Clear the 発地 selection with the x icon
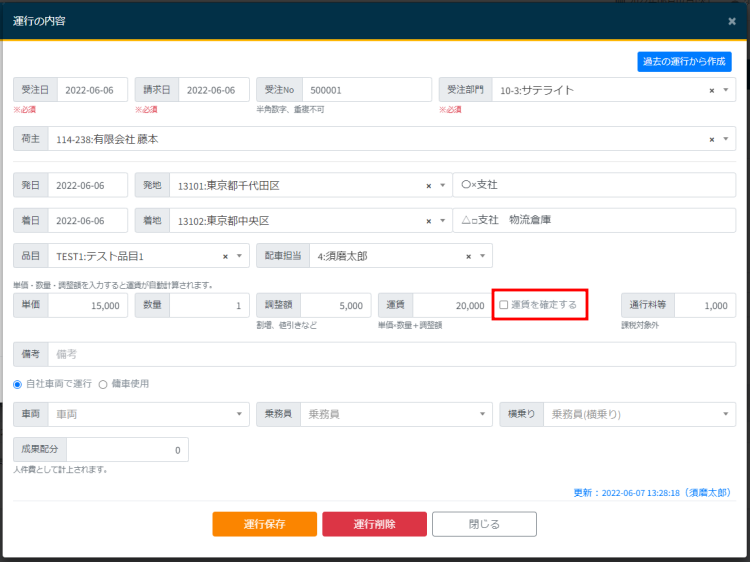This screenshot has height=562, width=750. pyautogui.click(x=428, y=186)
